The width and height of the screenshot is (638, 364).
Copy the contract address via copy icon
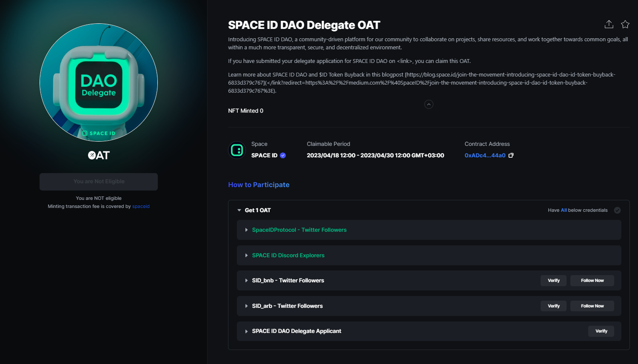pyautogui.click(x=511, y=156)
